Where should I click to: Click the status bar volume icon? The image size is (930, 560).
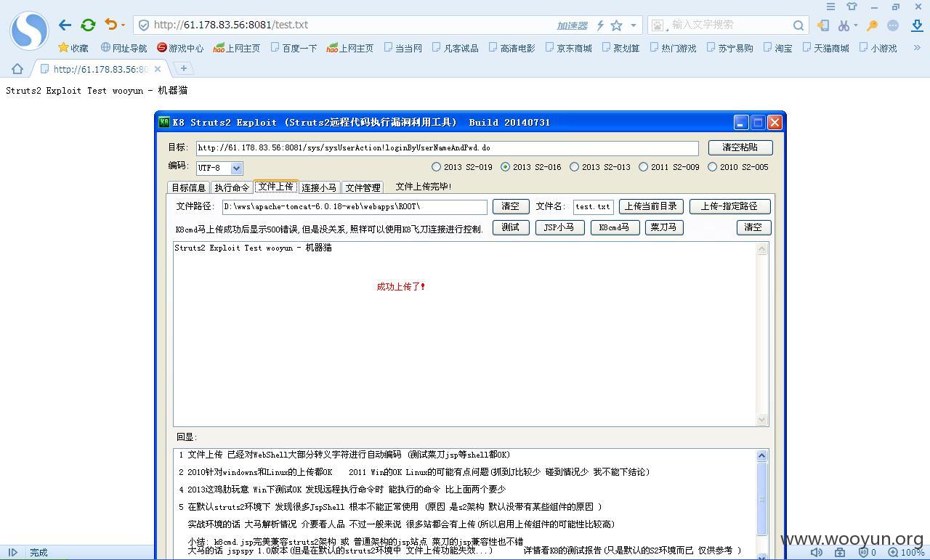click(817, 552)
